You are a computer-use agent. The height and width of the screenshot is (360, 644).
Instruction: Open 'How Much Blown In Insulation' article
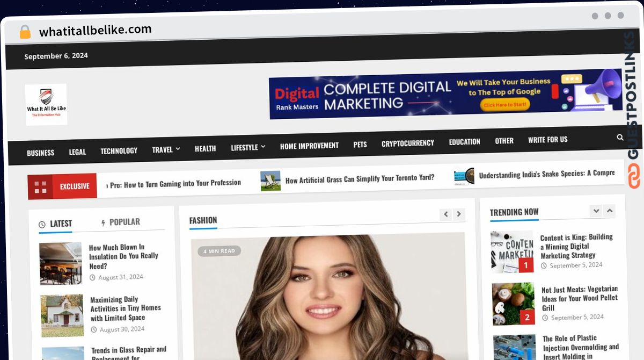(124, 256)
